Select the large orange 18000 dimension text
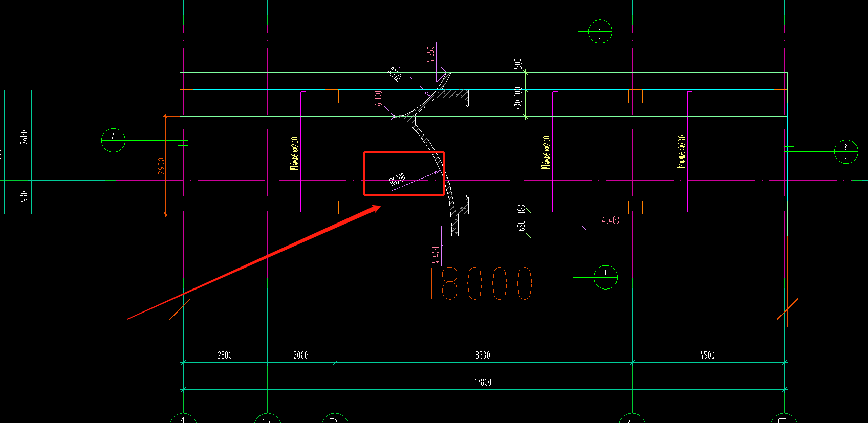Image resolution: width=868 pixels, height=423 pixels. point(479,283)
